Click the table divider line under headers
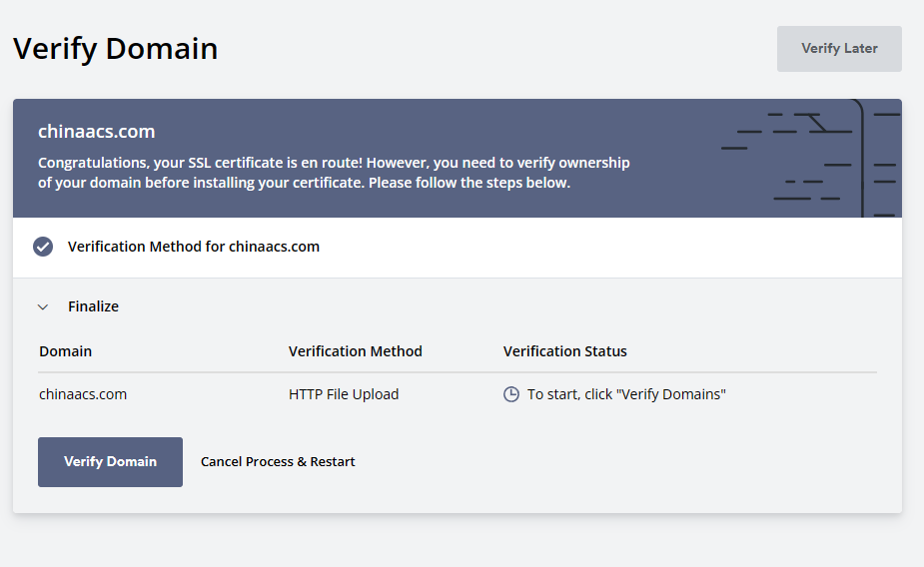Viewport: 924px width, 567px height. pos(458,372)
